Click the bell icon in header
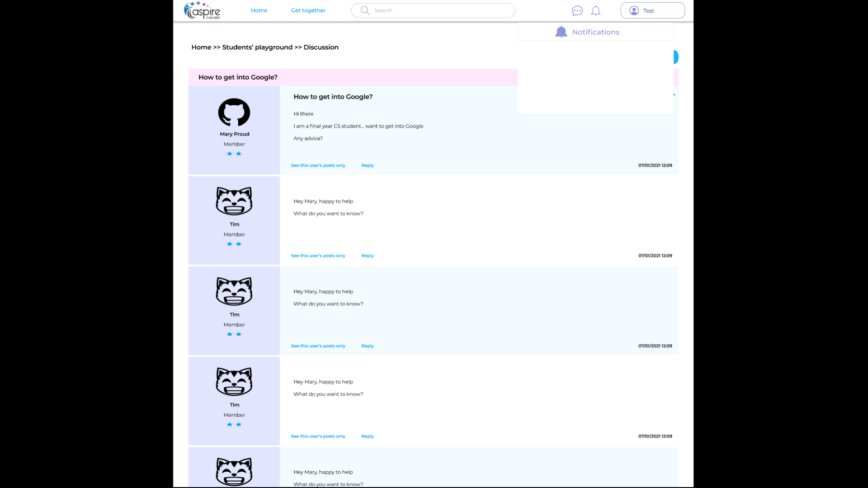 [x=596, y=11]
